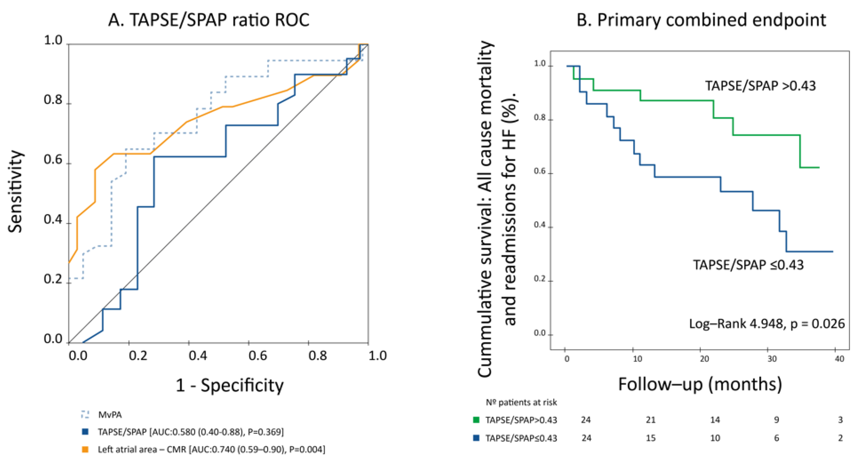
Task: Click the 'Follow–up (months)' axis label
Action: pos(700,384)
